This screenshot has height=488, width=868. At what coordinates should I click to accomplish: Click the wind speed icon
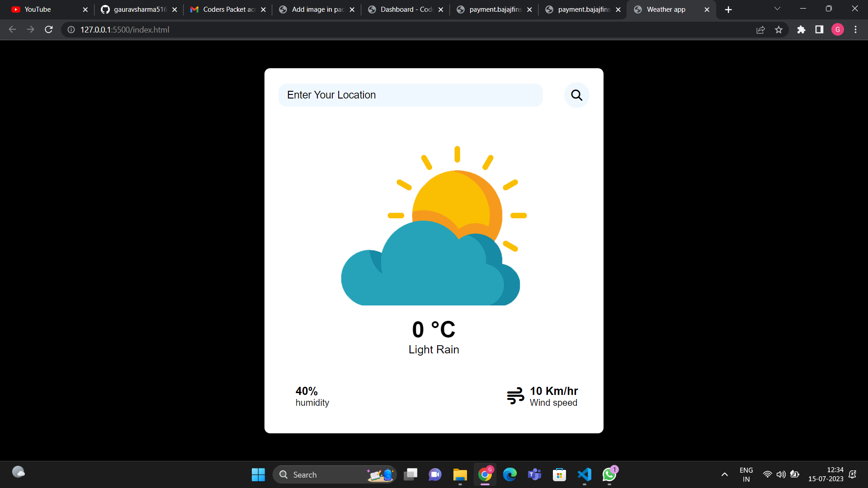click(515, 396)
